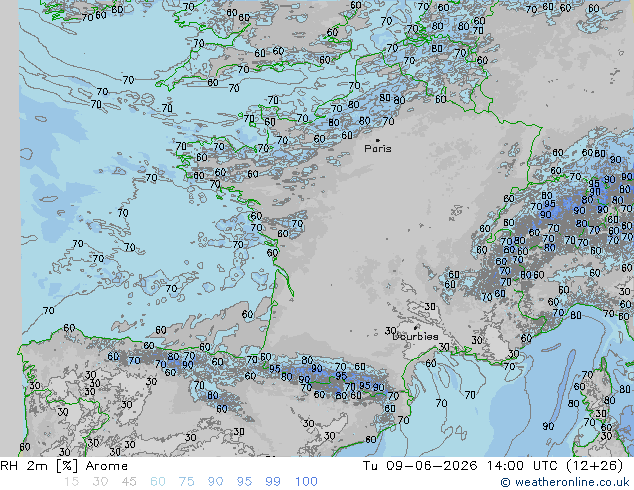Click the 45 value in the legend

129,482
